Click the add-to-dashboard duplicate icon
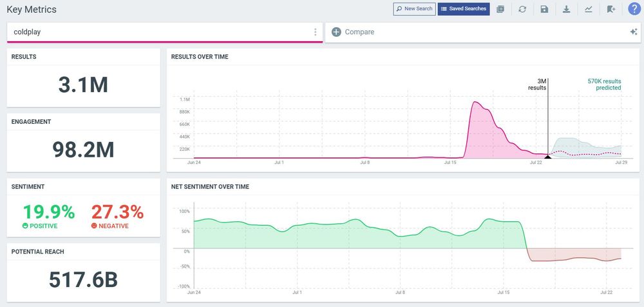Image resolution: width=644 pixels, height=307 pixels. [x=500, y=9]
